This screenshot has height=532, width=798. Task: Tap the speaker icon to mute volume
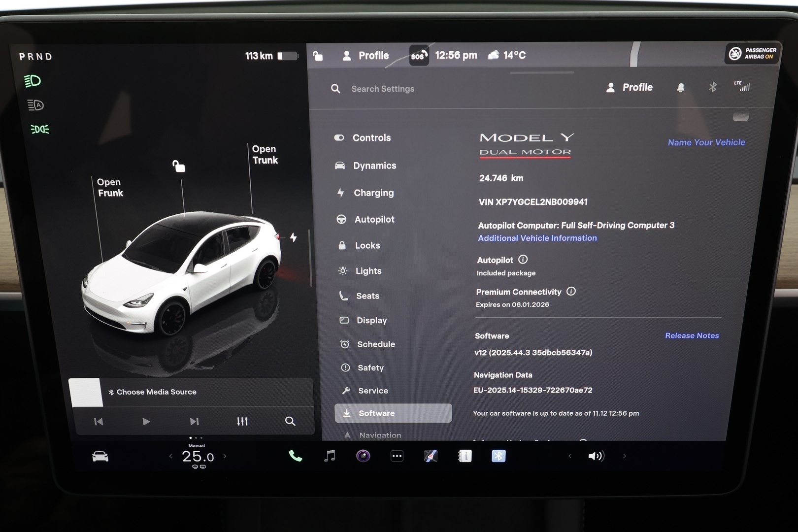pyautogui.click(x=597, y=456)
